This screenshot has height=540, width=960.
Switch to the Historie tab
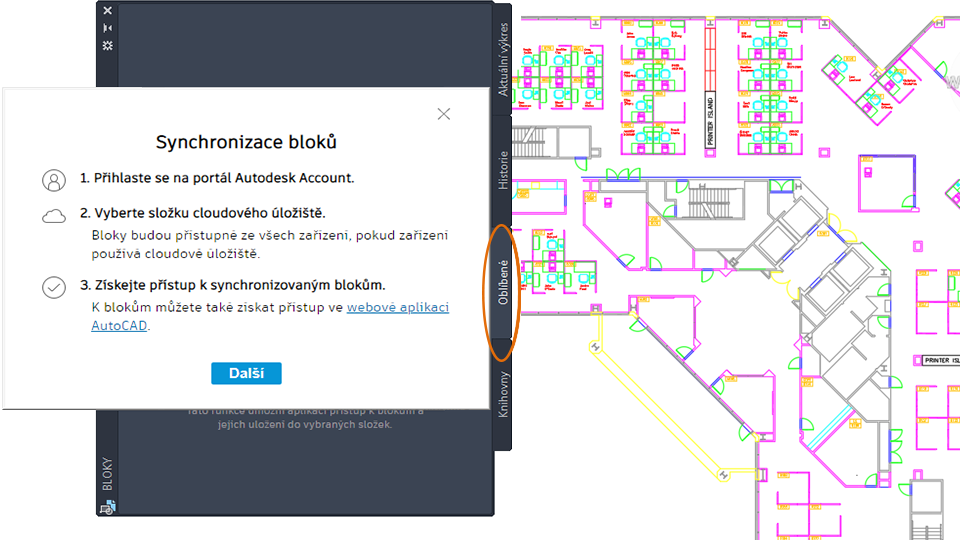(503, 170)
